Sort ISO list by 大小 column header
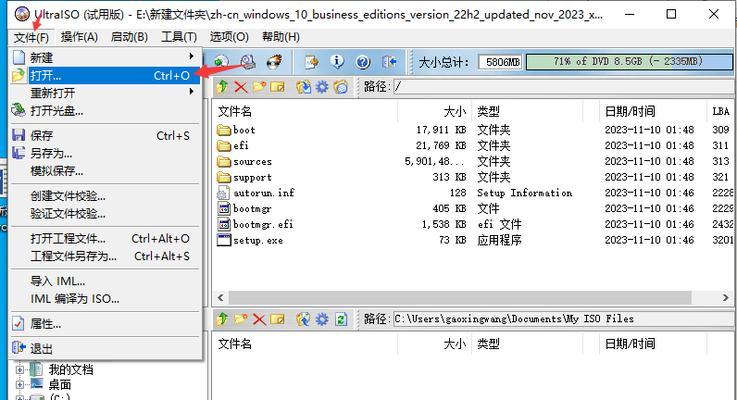Viewport: 737px width, 400px height. coord(434,111)
